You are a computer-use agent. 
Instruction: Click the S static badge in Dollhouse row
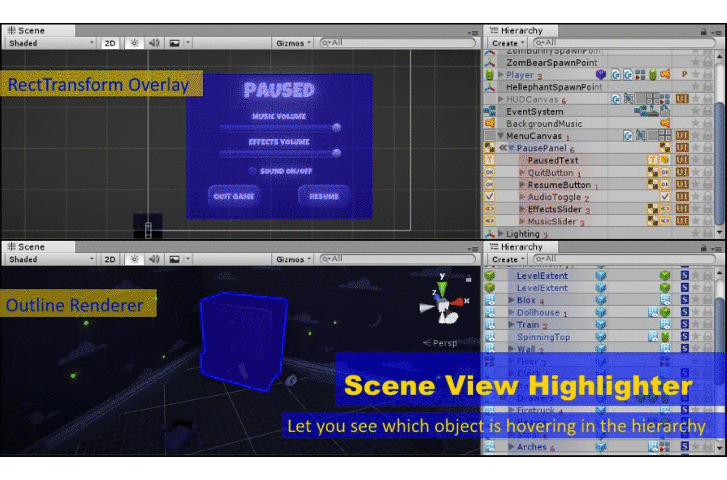685,312
